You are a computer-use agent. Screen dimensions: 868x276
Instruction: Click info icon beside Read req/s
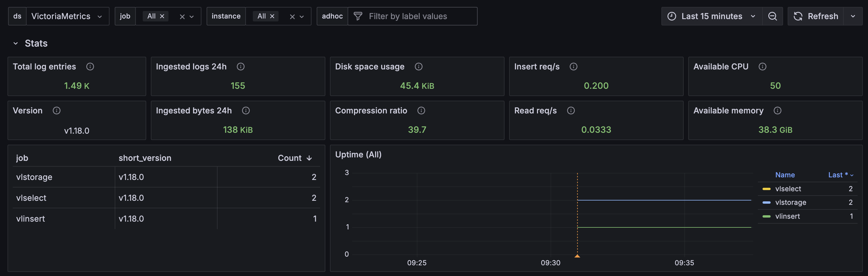[571, 110]
